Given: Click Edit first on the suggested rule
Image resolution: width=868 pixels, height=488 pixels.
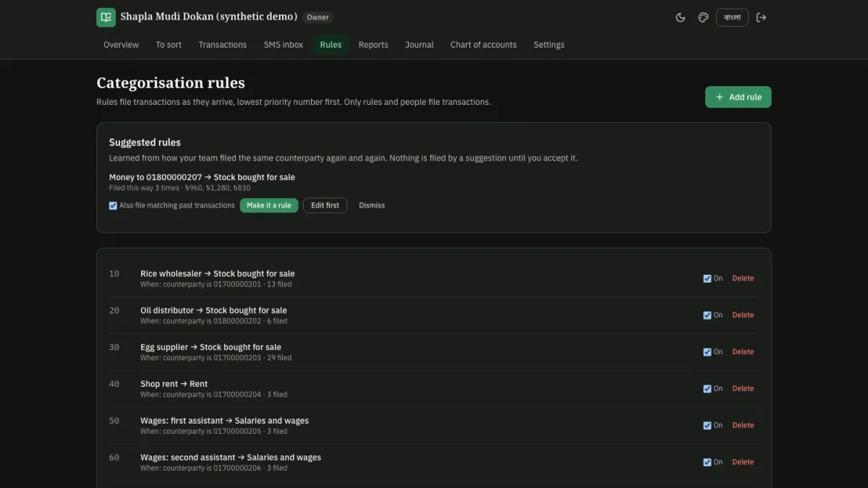Looking at the screenshot, I should click(325, 205).
